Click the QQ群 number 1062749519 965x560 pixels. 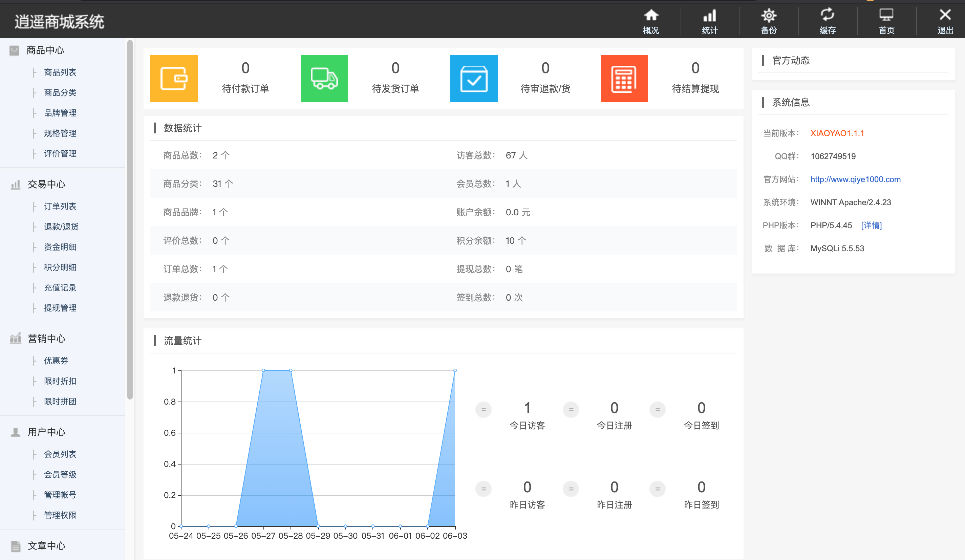pos(833,156)
